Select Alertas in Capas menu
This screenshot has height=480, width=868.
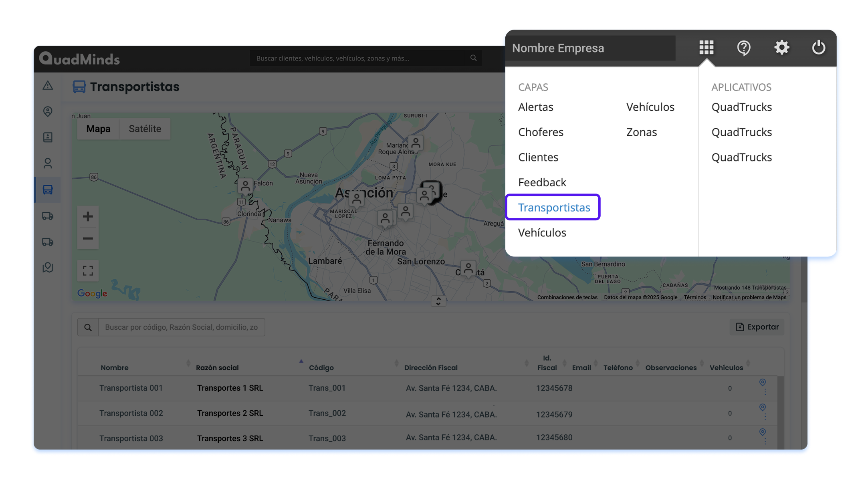tap(535, 107)
